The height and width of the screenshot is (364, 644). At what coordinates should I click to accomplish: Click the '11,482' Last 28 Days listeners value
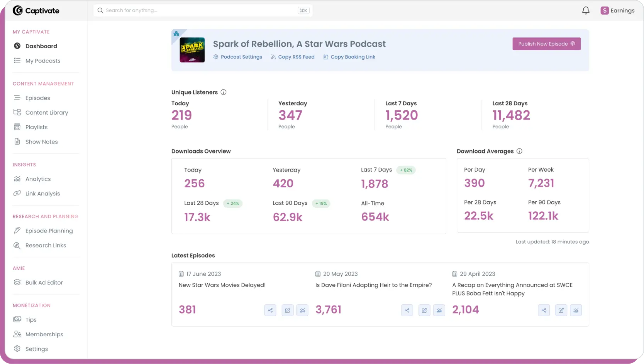point(511,115)
